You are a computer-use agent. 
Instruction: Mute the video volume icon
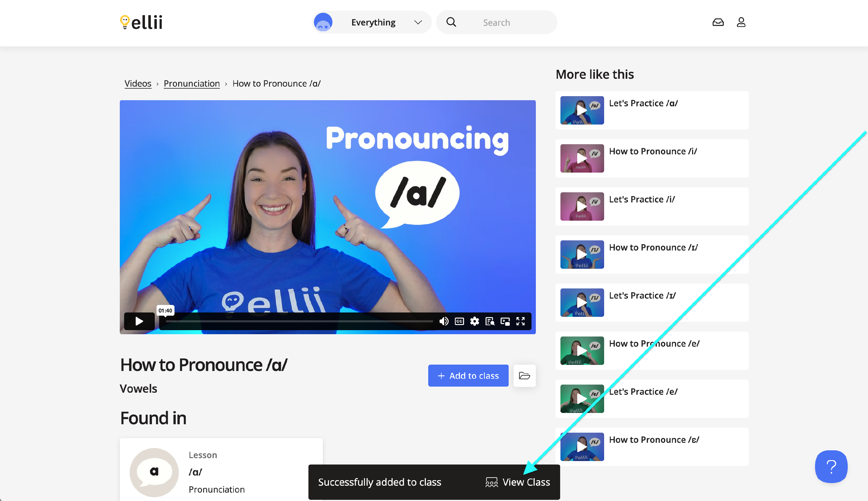click(x=444, y=321)
